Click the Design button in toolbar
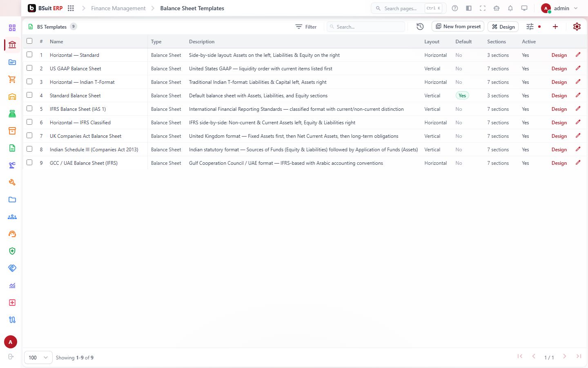 pyautogui.click(x=503, y=27)
